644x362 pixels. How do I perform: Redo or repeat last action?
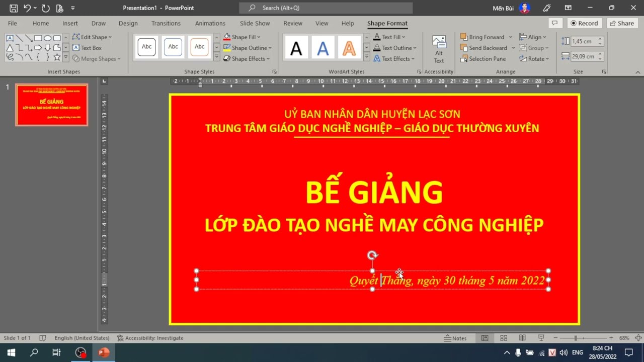point(45,8)
